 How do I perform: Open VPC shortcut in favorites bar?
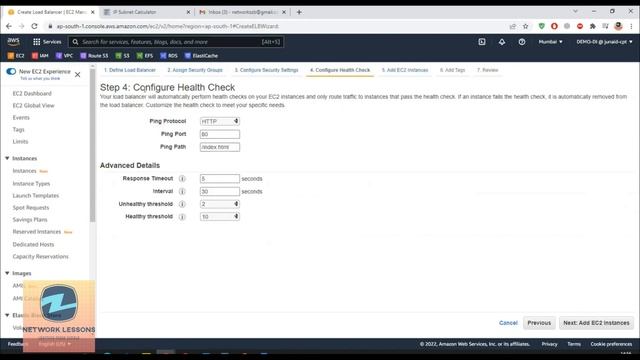pos(64,56)
